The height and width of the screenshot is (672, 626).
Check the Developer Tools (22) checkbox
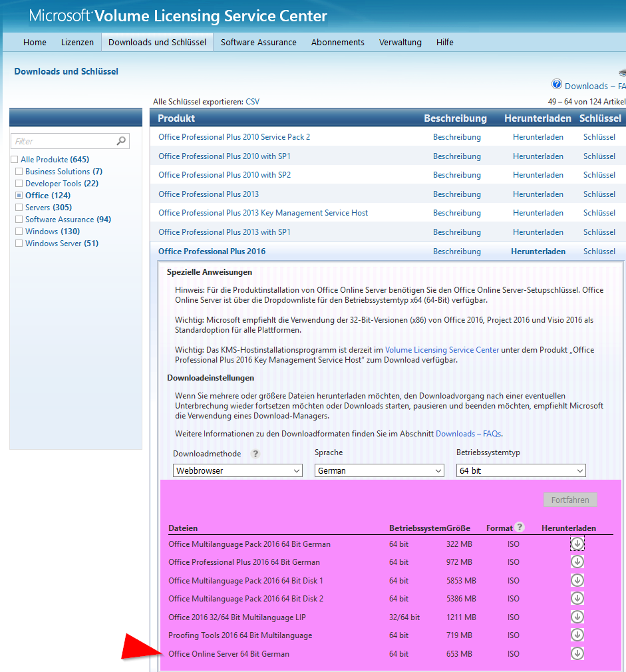tap(19, 184)
